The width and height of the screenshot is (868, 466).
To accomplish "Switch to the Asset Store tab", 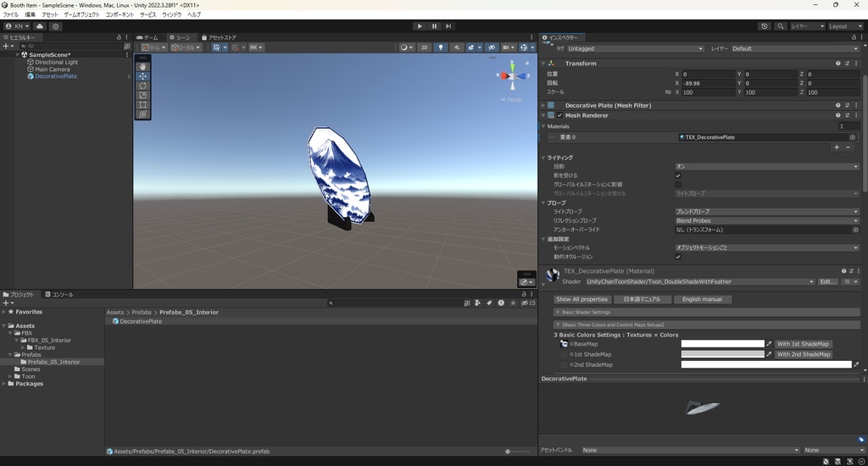I will (219, 37).
